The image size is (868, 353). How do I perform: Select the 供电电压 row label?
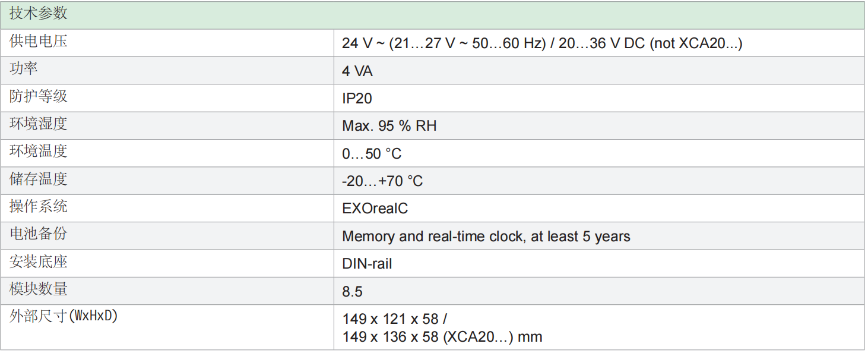(x=38, y=42)
